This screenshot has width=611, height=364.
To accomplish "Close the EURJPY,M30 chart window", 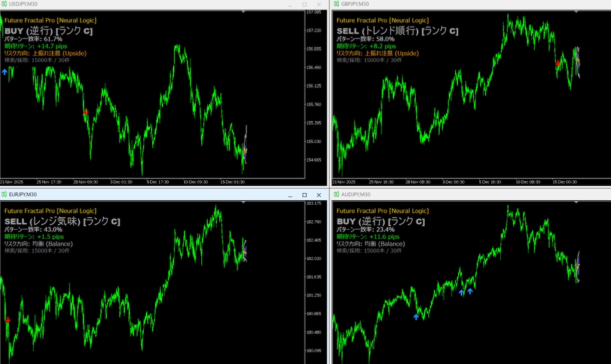I will pyautogui.click(x=319, y=195).
